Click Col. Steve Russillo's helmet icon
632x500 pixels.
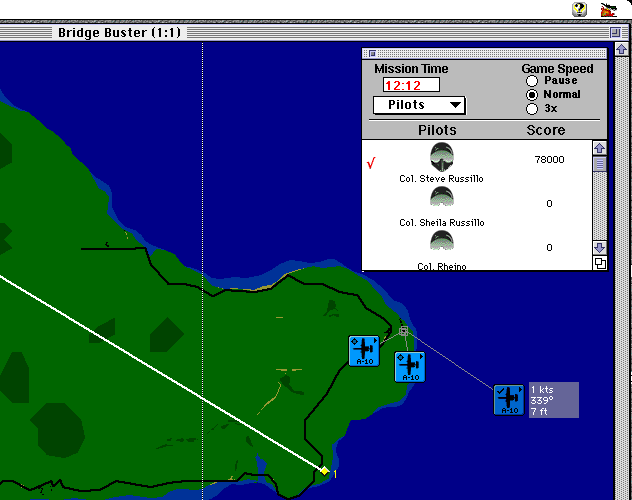pos(441,156)
